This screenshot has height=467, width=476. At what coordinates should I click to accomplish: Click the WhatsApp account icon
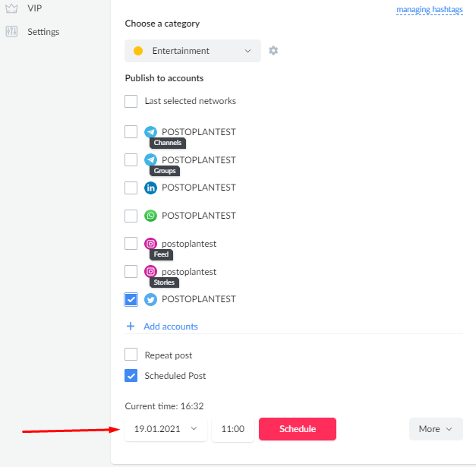(150, 216)
